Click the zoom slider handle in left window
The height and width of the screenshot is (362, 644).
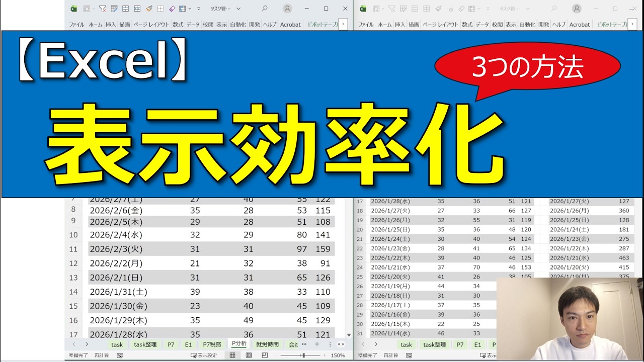pos(303,355)
